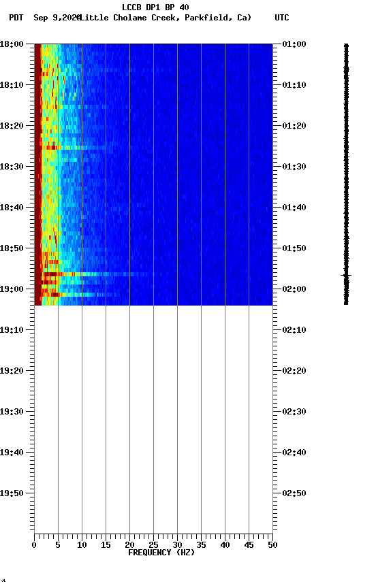Click the '01:10' UTC time label
This screenshot has height=588, width=376.
point(294,85)
